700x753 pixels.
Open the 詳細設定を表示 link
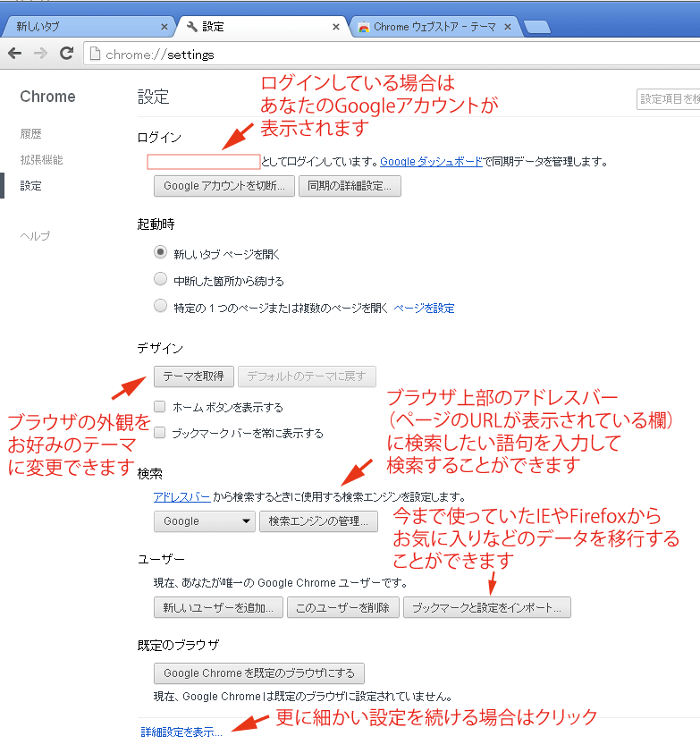tap(181, 732)
